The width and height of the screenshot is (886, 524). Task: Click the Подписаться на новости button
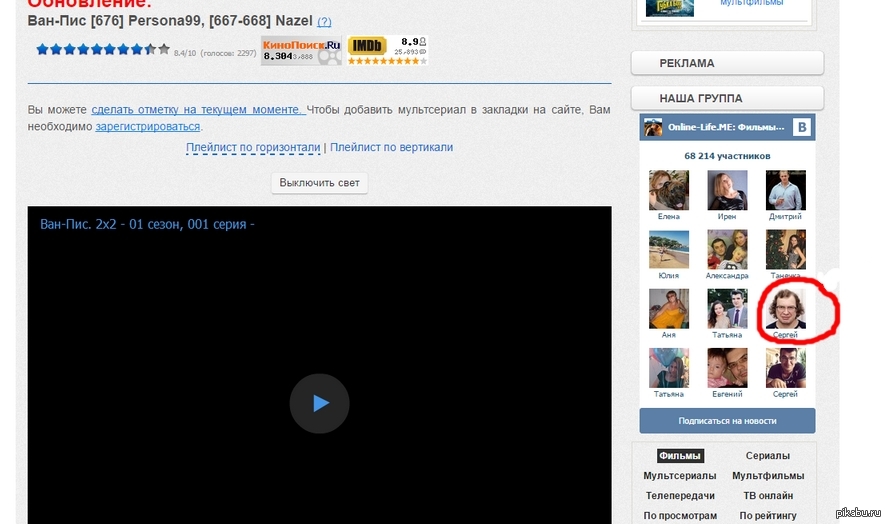coord(727,421)
